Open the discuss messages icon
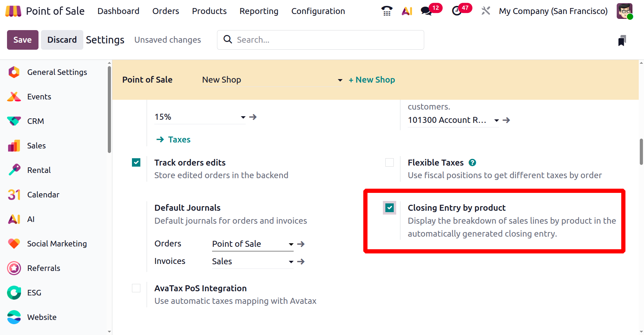 tap(426, 11)
